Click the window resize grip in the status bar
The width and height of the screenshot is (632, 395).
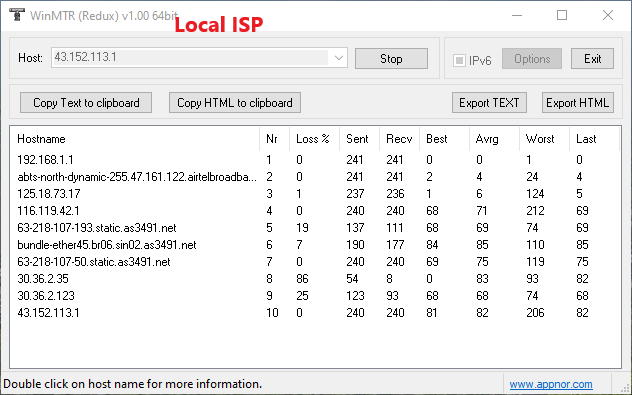point(625,388)
